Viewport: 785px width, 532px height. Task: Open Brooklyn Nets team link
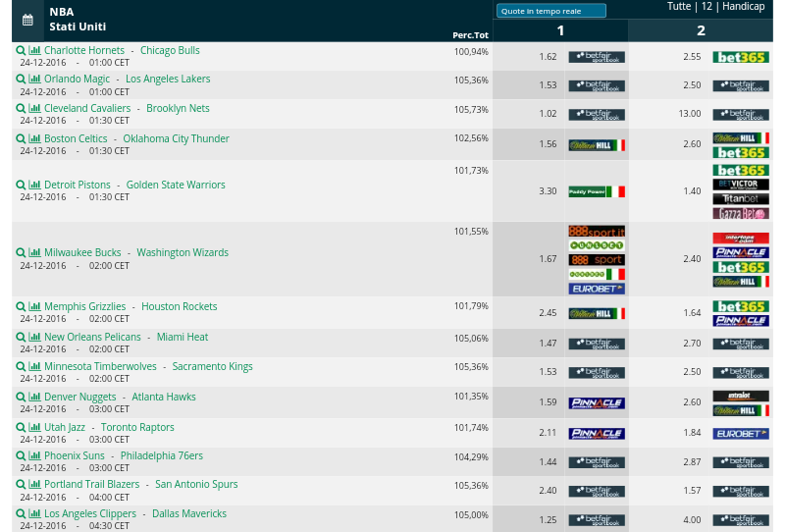coord(178,109)
